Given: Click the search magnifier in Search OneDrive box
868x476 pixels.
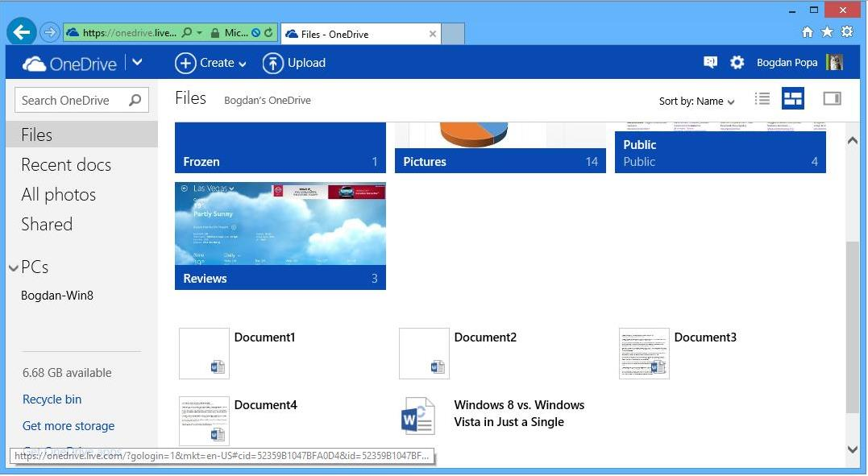Looking at the screenshot, I should [135, 100].
